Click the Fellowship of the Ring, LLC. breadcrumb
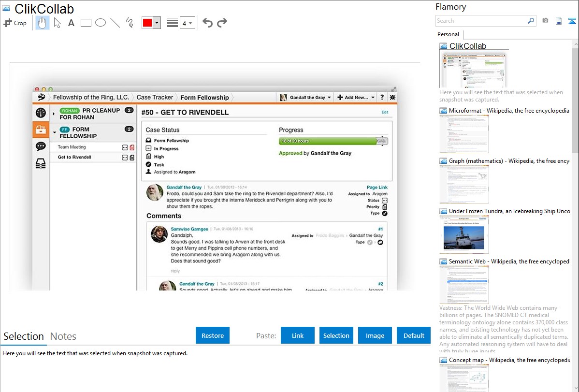The width and height of the screenshot is (579, 392). [91, 97]
